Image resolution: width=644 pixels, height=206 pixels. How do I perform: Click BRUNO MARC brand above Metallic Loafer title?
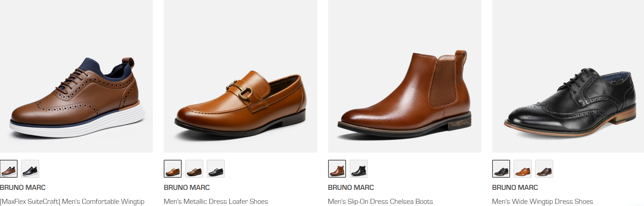[187, 187]
